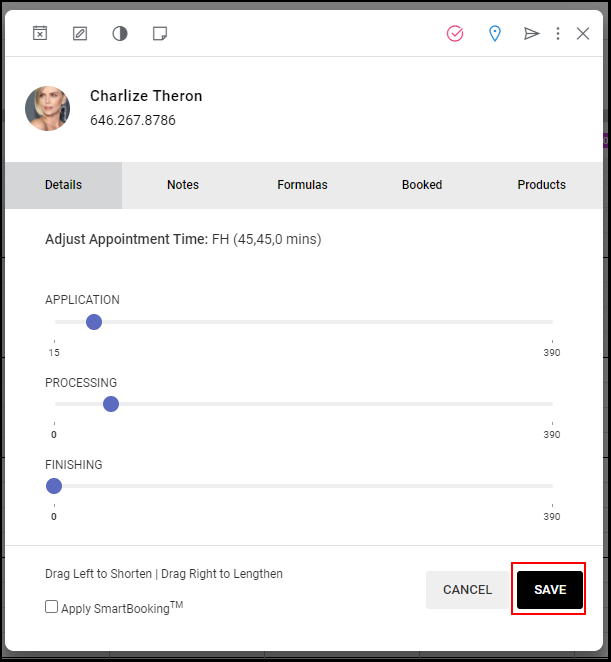611x662 pixels.
Task: Switch to the Notes tab
Action: (x=183, y=185)
